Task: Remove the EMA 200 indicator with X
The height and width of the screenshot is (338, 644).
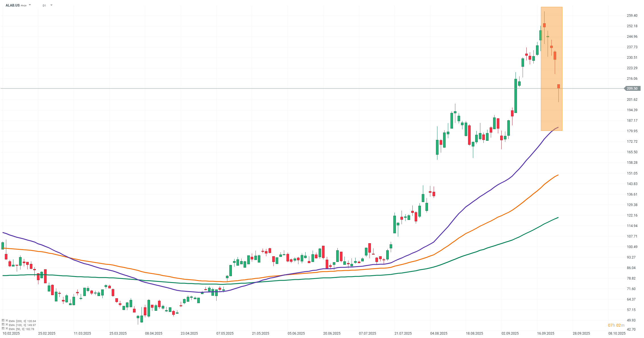Action: (x=7, y=321)
